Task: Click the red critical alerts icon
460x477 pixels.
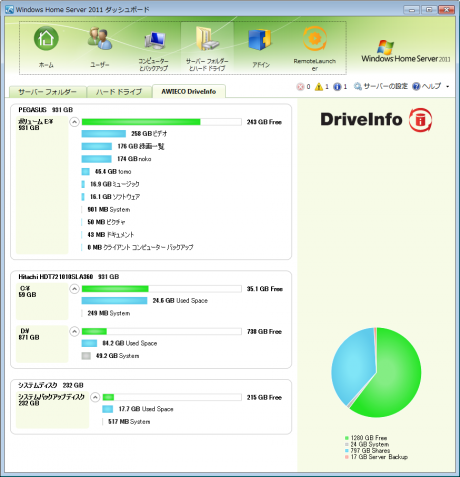Action: (x=300, y=87)
